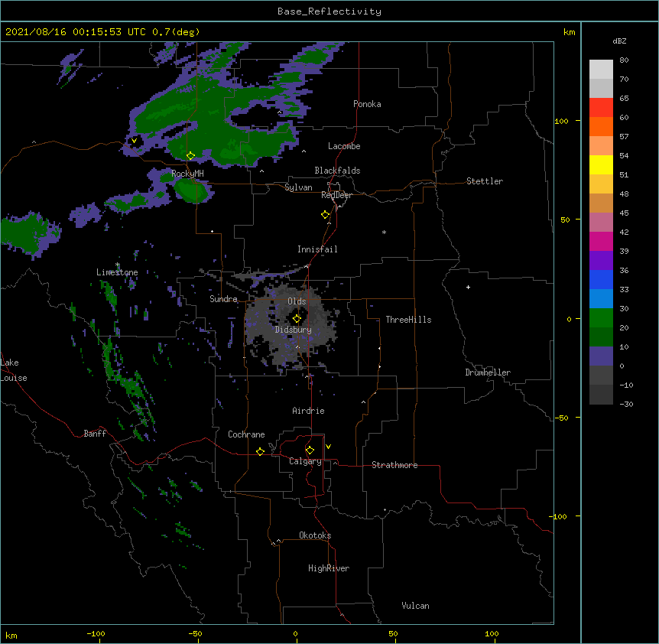The image size is (659, 644).
Task: Select the red swatch in dBZ legend
Action: pos(601,108)
